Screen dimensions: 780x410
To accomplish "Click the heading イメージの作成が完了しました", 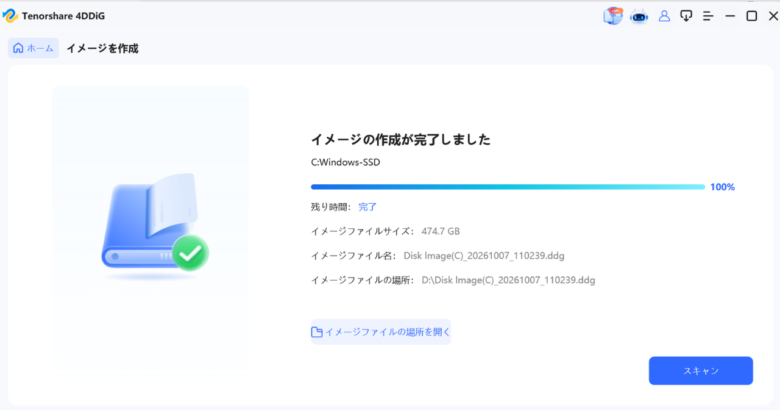I will point(400,139).
